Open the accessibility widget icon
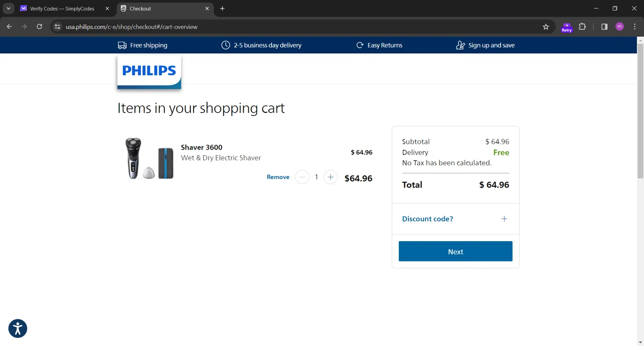The width and height of the screenshot is (644, 346). [18, 329]
